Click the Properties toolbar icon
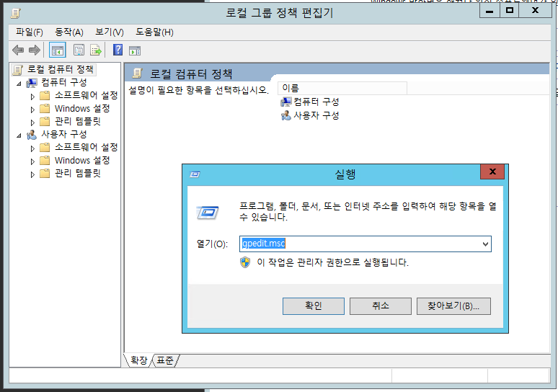 click(79, 50)
